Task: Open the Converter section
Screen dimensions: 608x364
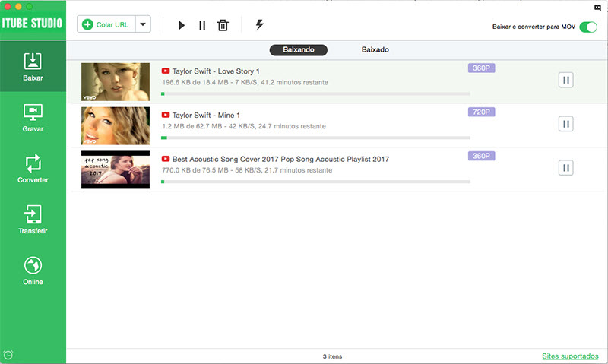Action: point(33,169)
